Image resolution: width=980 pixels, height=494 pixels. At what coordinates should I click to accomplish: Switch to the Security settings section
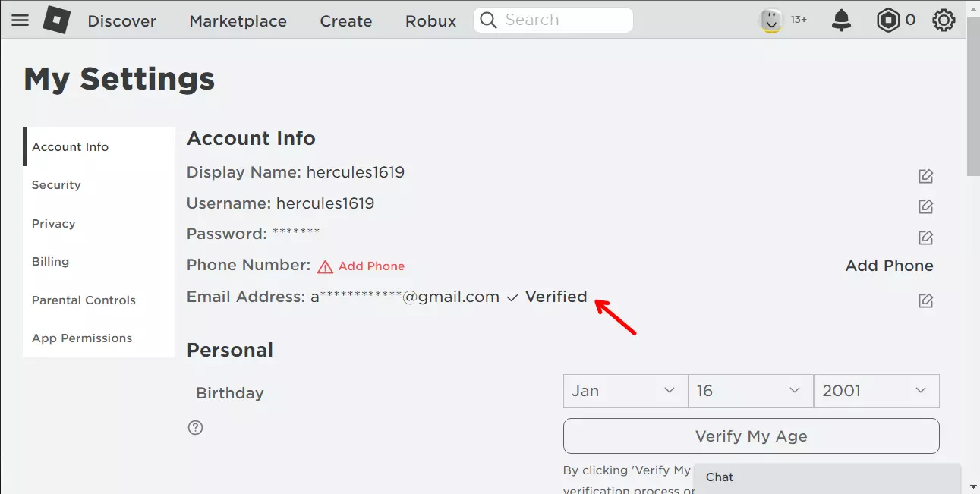click(56, 184)
